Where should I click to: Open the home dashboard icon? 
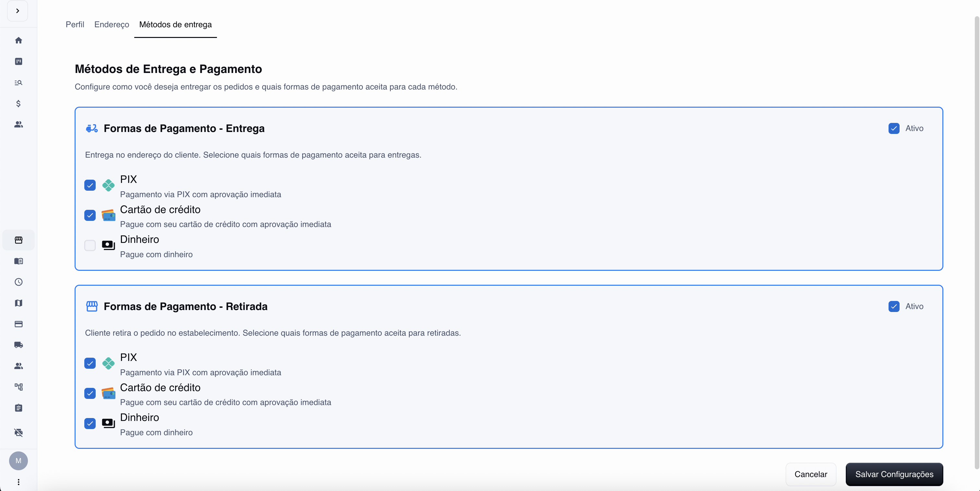(x=18, y=40)
